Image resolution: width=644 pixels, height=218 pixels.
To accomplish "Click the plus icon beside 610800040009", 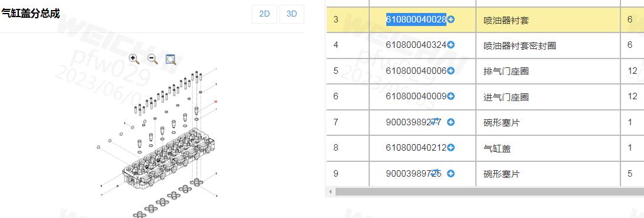I will (451, 96).
